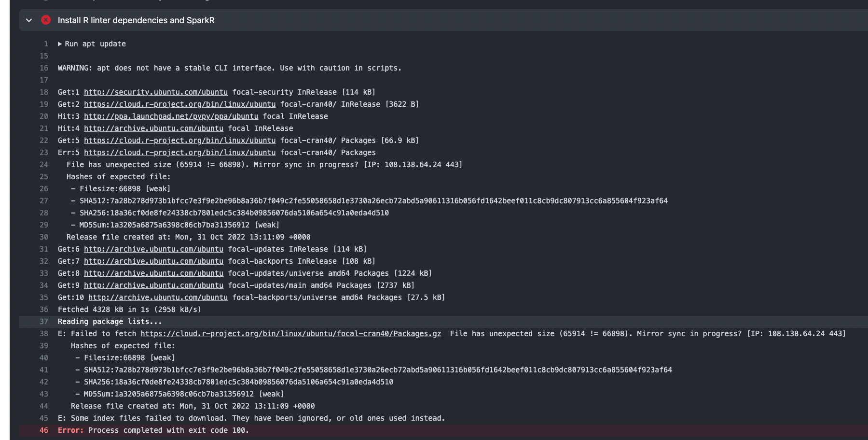The width and height of the screenshot is (868, 440).
Task: Click the MD5Sum text on line 29
Action: pos(179,225)
